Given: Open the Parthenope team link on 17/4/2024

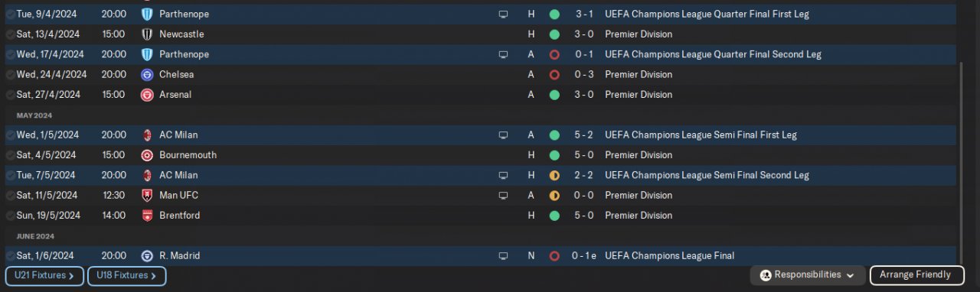Looking at the screenshot, I should (x=184, y=55).
